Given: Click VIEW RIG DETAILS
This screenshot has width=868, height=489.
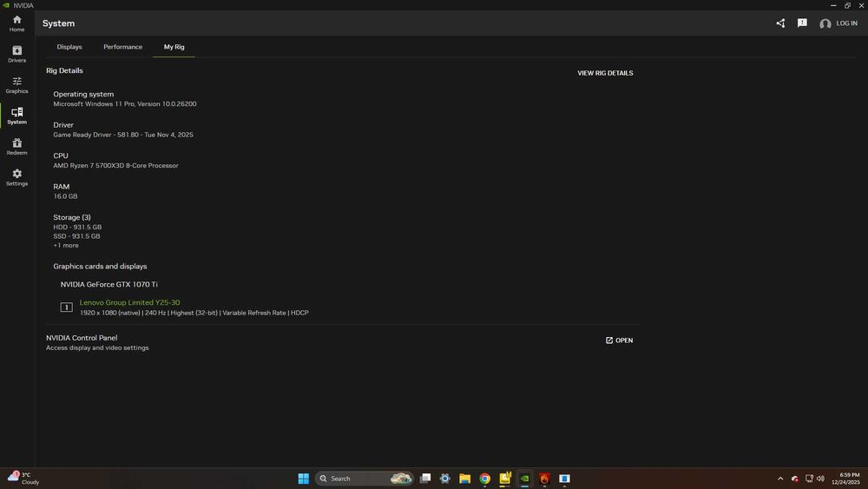Looking at the screenshot, I should pos(605,73).
